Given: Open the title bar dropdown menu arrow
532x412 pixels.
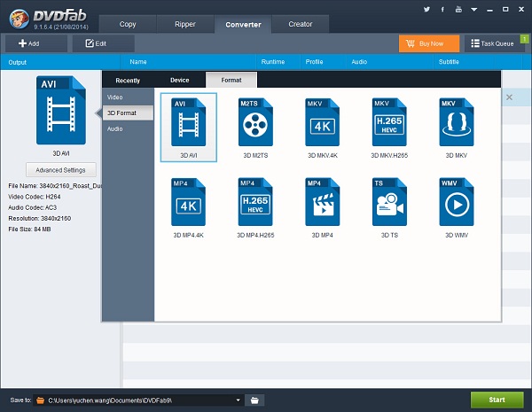Looking at the screenshot, I should point(474,10).
